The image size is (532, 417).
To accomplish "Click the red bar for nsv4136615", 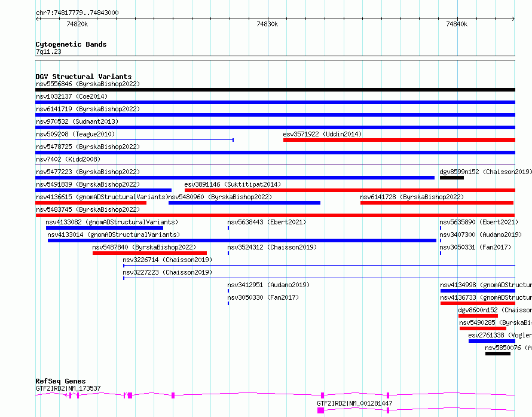I will click(x=91, y=203).
